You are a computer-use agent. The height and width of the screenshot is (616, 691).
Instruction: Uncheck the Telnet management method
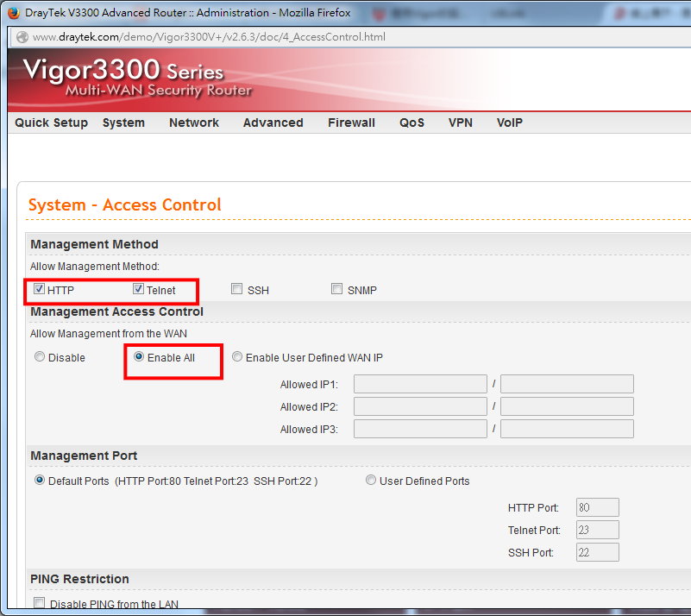(x=138, y=290)
